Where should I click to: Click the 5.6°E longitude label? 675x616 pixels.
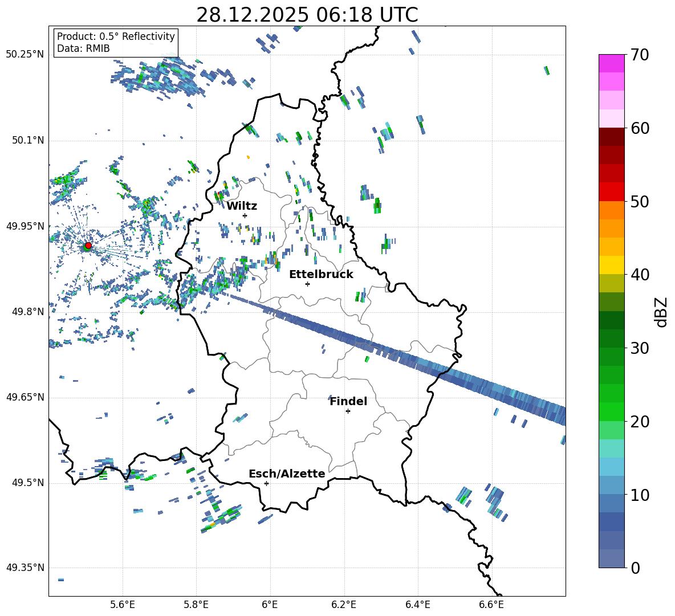click(x=123, y=605)
